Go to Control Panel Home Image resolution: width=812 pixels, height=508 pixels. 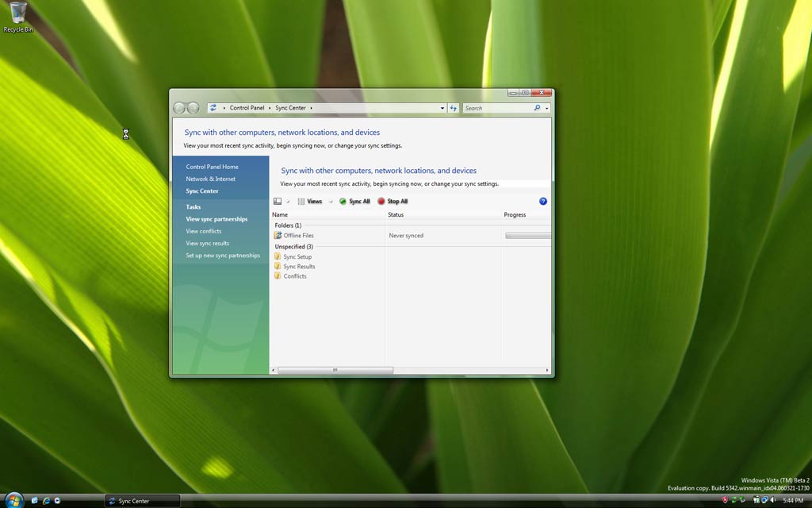(x=212, y=167)
